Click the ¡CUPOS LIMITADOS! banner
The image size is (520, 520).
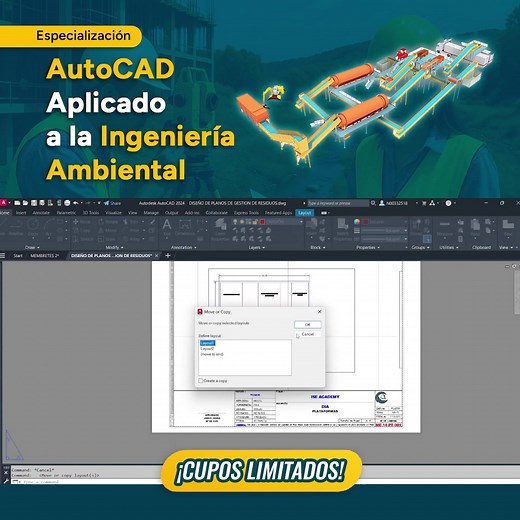coord(260,471)
